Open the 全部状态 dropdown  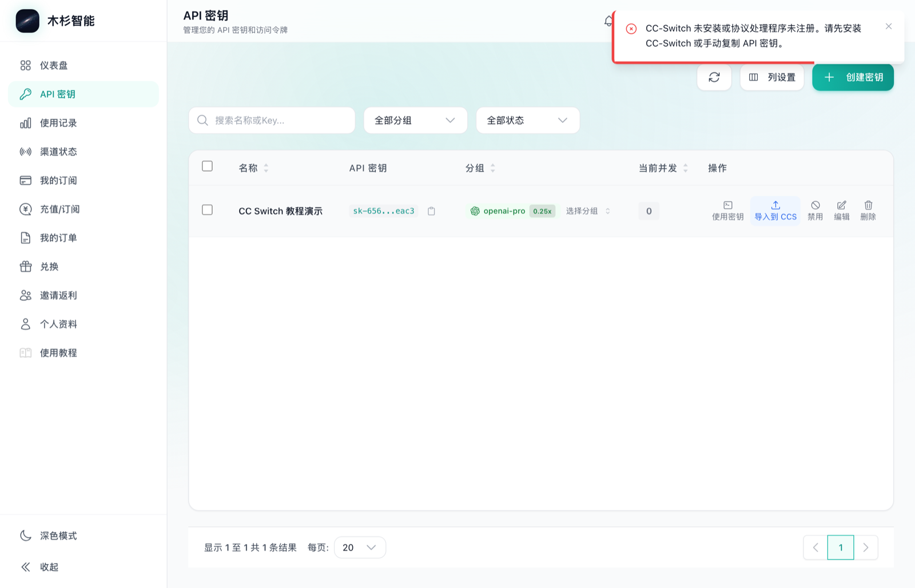(528, 120)
